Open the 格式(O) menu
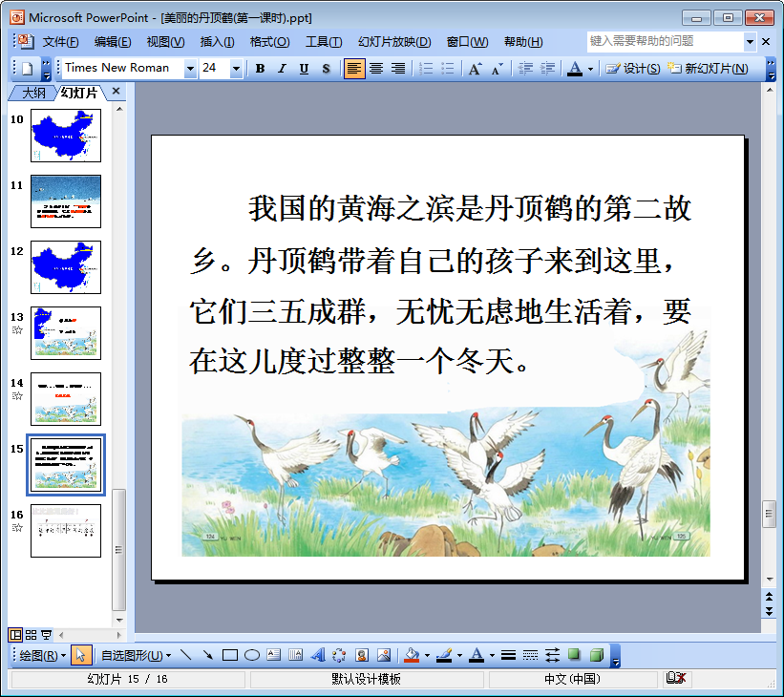Screen dimensions: 784x697 pos(269,42)
